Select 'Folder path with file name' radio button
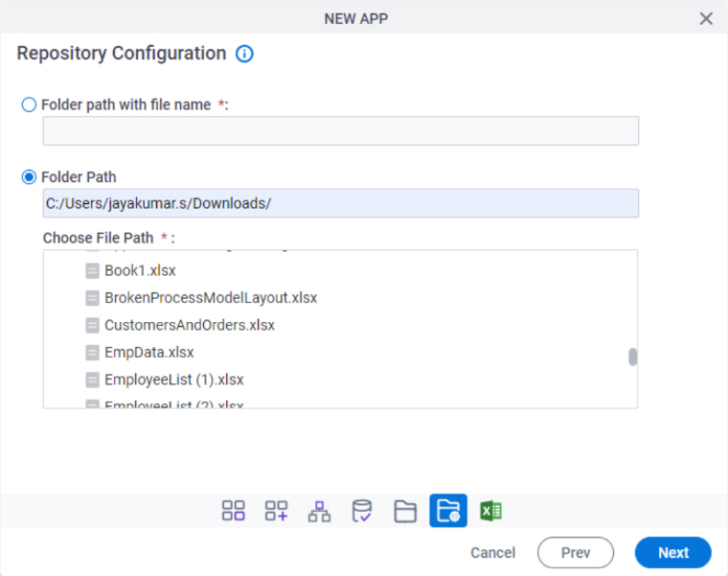The height and width of the screenshot is (576, 728). tap(30, 104)
